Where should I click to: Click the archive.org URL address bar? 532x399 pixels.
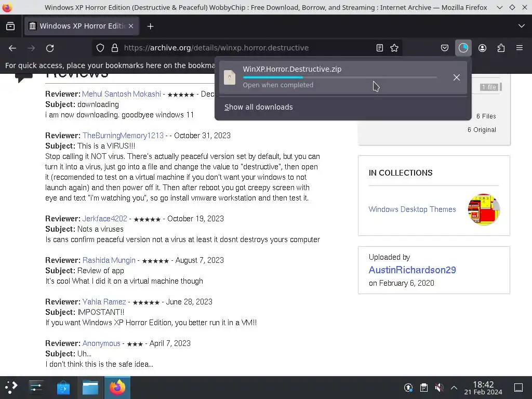pos(247,48)
